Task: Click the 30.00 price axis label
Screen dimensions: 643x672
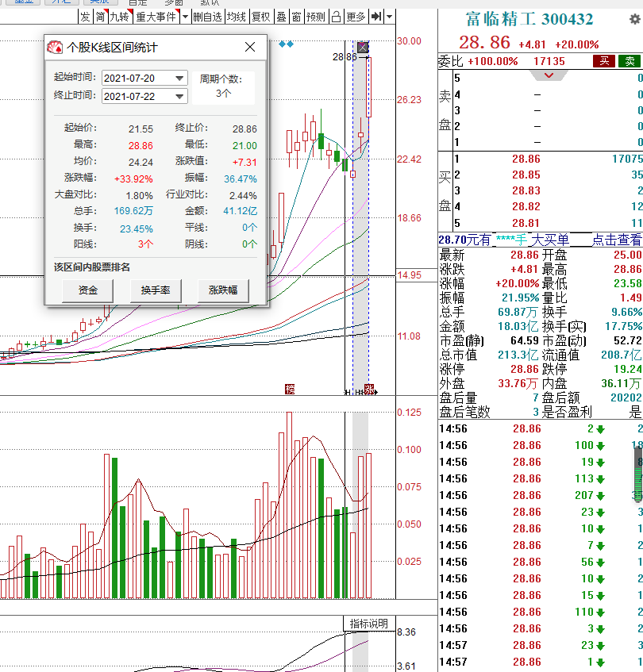Action: [x=409, y=41]
